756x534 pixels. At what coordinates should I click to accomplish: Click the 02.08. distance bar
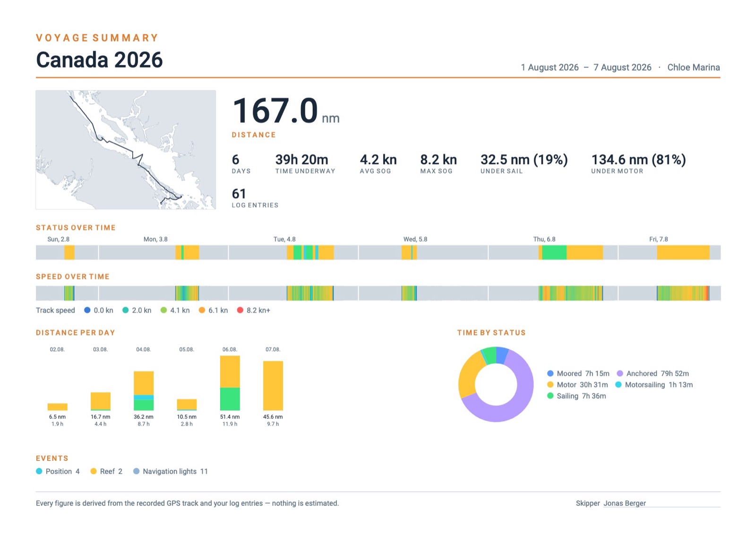click(58, 407)
